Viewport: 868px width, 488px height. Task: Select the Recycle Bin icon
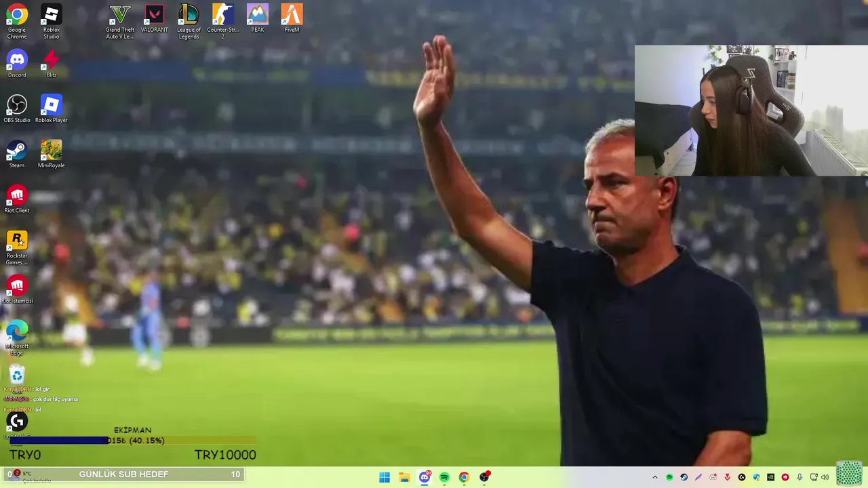pyautogui.click(x=17, y=375)
